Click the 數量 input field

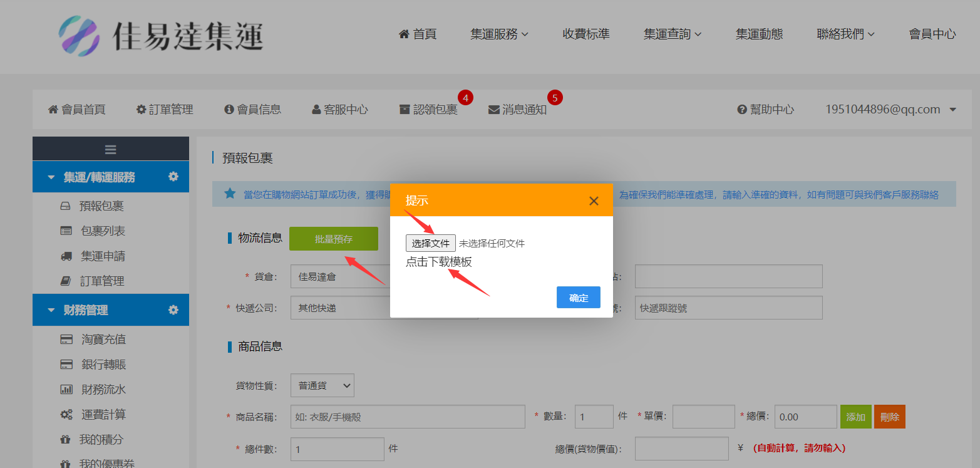point(594,417)
